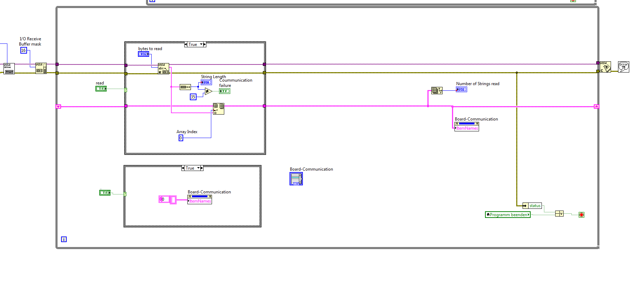Click the lower case structure selector terminal
The height and width of the screenshot is (288, 644).
[125, 194]
